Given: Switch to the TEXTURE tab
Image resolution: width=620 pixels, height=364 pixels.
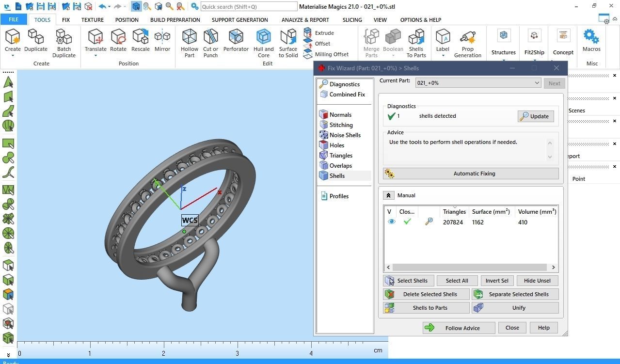Looking at the screenshot, I should (x=92, y=20).
